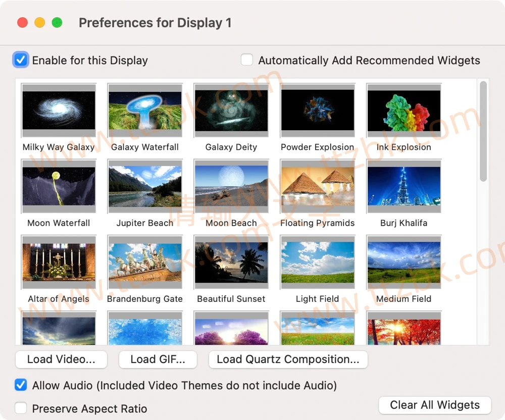The image size is (505, 420).
Task: Choose the Moon Waterfall theme
Action: 59,186
